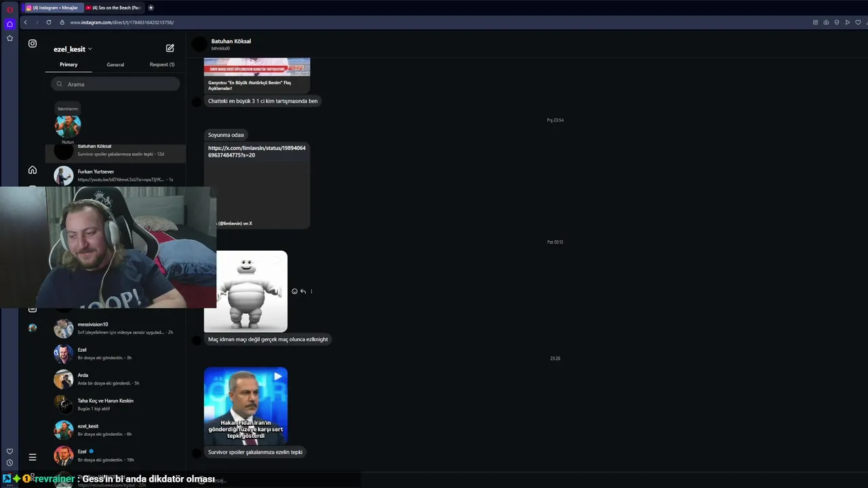868x488 pixels.
Task: Click Opera sidebar home icon
Action: [9, 24]
